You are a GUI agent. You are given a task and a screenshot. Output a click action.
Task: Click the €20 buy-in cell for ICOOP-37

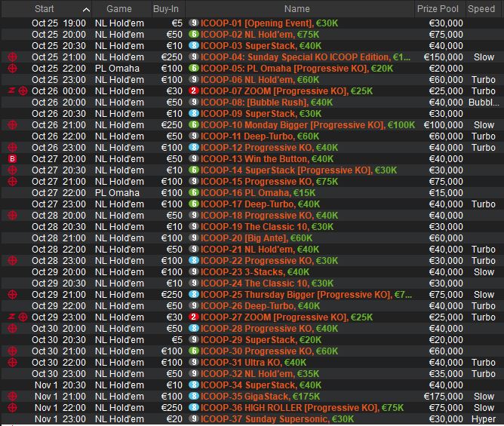(174, 419)
